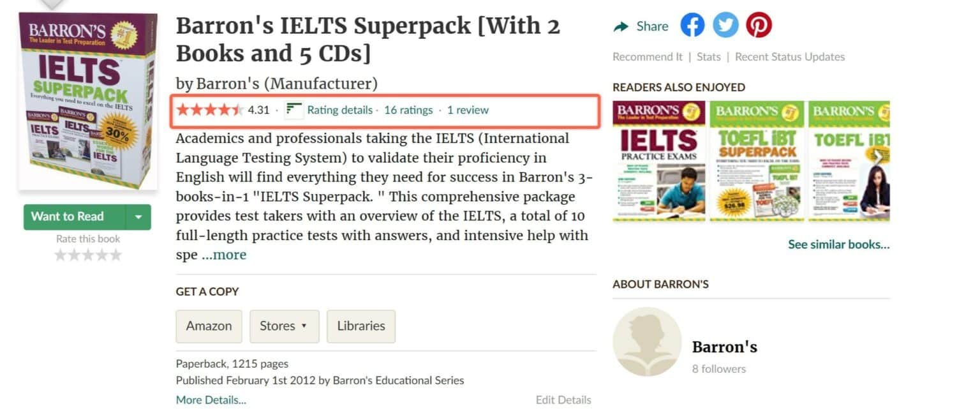980x413 pixels.
Task: Open the Stores dropdown
Action: [x=284, y=326]
